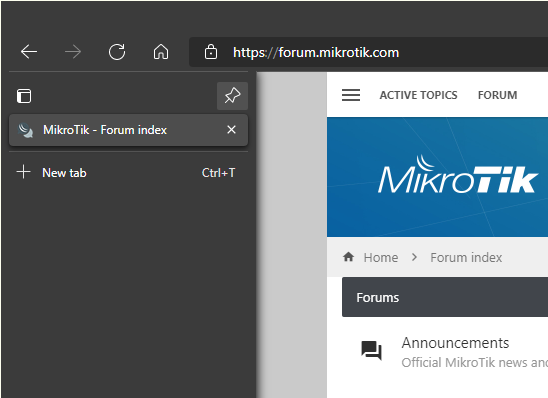The width and height of the screenshot is (548, 398).
Task: Open Forum index breadcrumb link
Action: [x=466, y=258]
